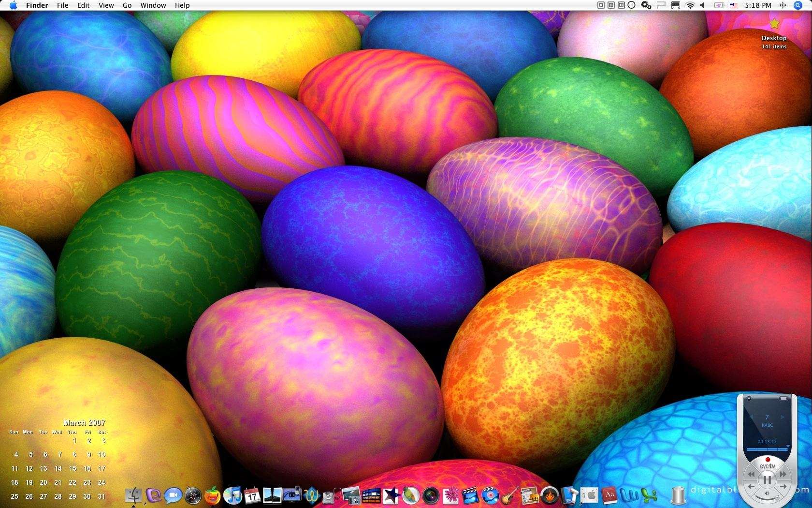
Task: Open the video wall thumbnails Dock icon
Action: (371, 495)
